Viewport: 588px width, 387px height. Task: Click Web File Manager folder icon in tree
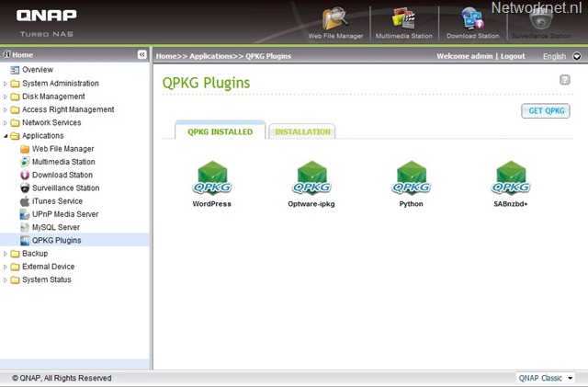pyautogui.click(x=25, y=149)
